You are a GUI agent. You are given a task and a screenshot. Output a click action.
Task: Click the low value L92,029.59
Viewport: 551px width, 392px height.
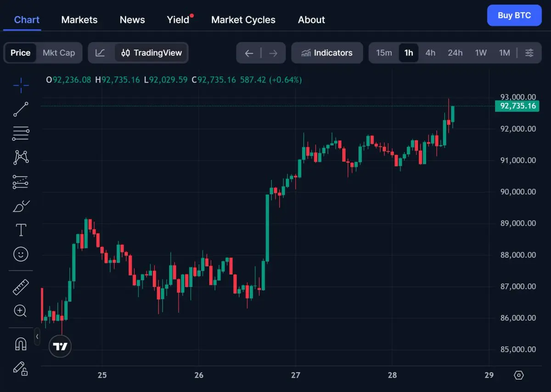click(165, 80)
